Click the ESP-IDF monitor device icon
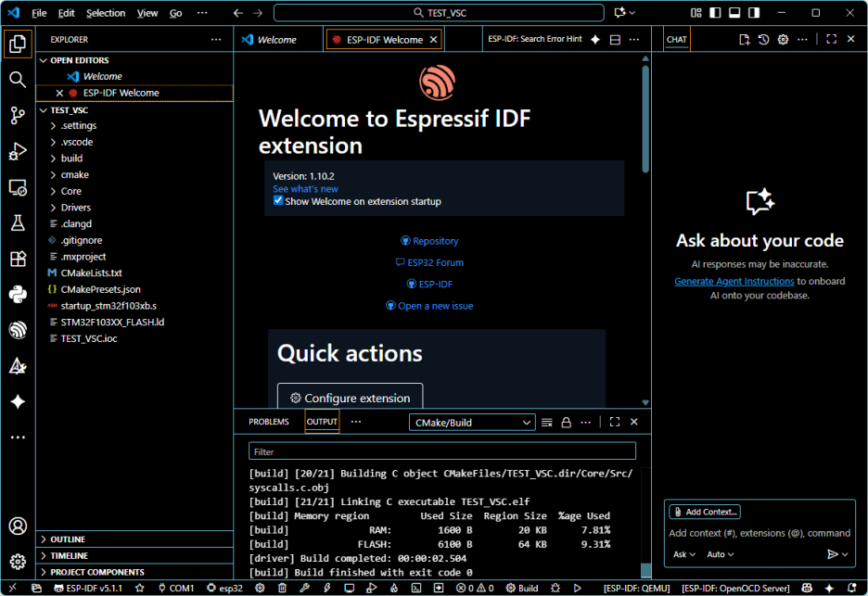This screenshot has width=868, height=596. point(350,589)
